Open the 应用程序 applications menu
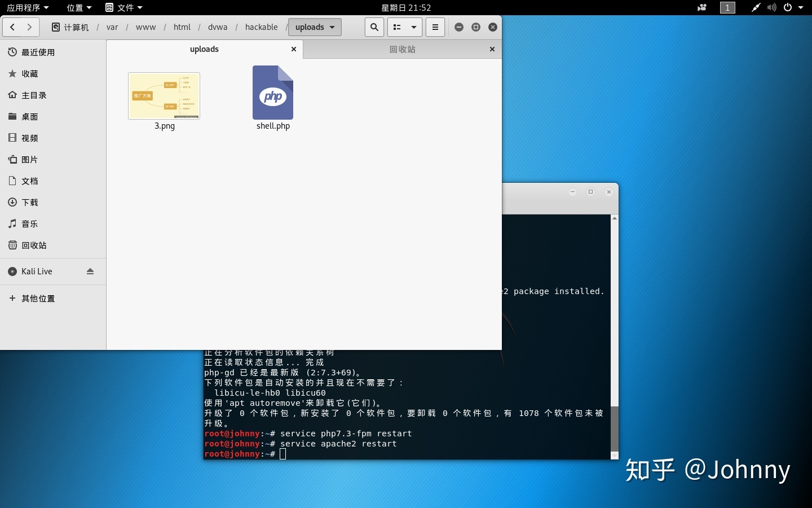The height and width of the screenshot is (508, 812). 28,7
